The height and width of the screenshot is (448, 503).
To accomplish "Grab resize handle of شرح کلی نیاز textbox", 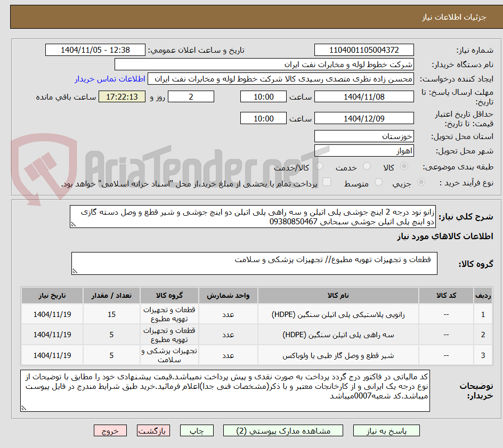I will tap(73, 224).
